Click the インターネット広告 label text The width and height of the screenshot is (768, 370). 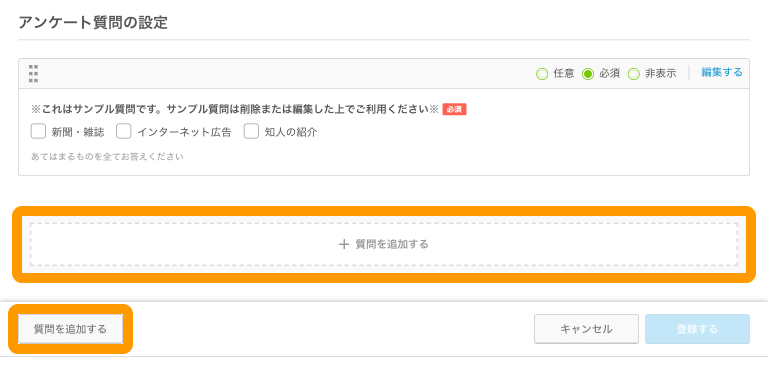coord(184,132)
